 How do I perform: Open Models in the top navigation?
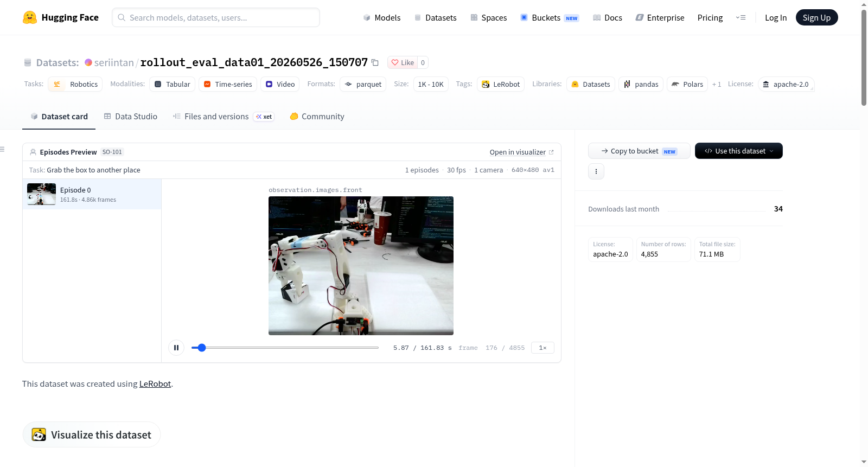pyautogui.click(x=382, y=17)
